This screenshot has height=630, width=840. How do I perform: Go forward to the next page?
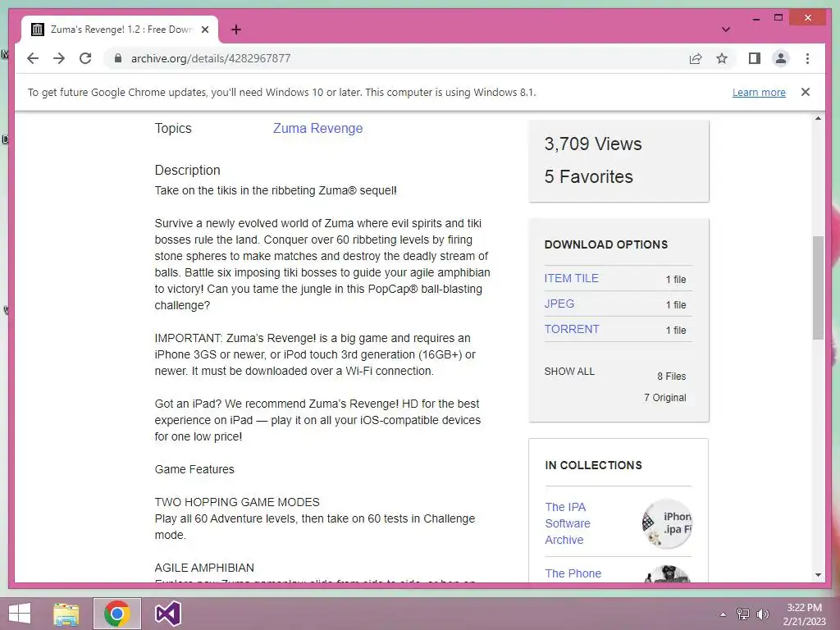[x=59, y=58]
